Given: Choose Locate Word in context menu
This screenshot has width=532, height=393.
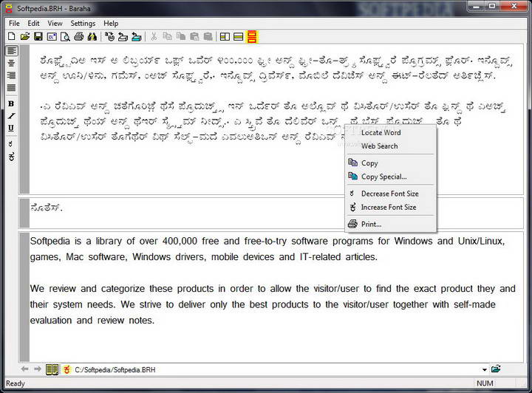Looking at the screenshot, I should [x=381, y=132].
